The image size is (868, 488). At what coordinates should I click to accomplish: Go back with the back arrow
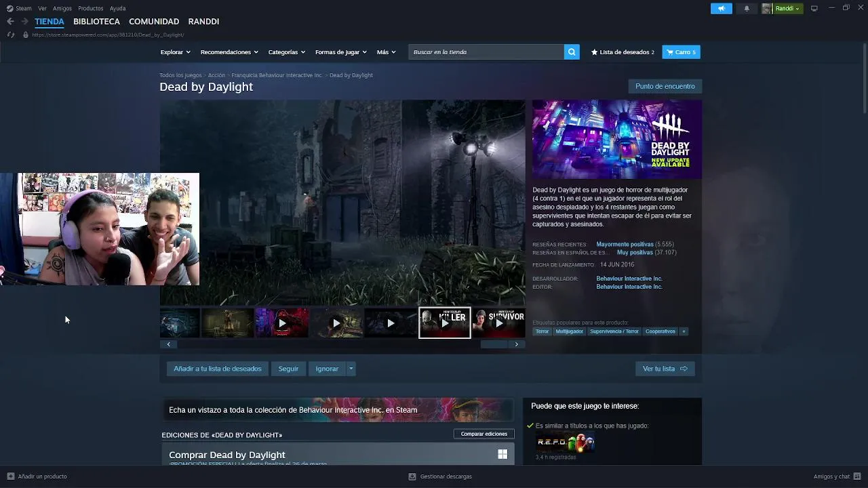(x=10, y=22)
